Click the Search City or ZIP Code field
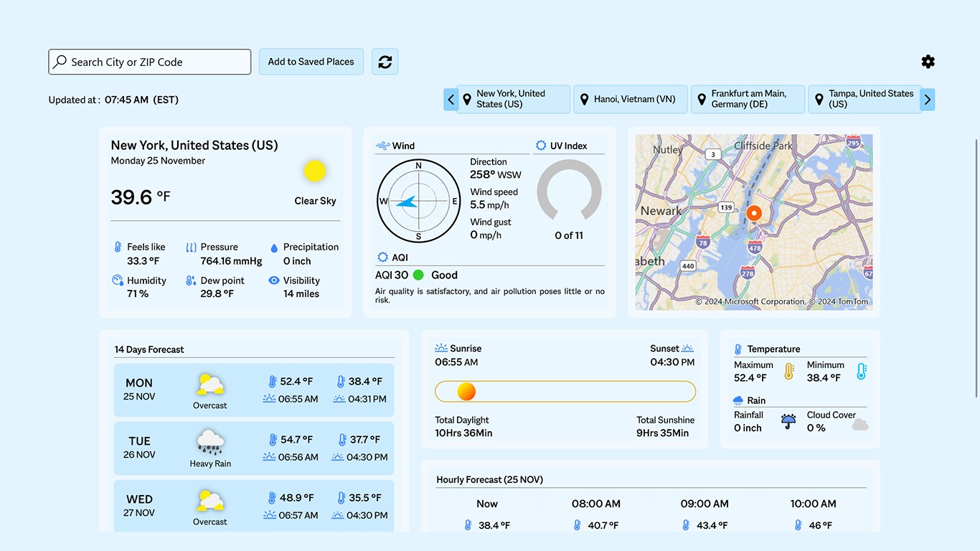This screenshot has height=551, width=980. [149, 62]
